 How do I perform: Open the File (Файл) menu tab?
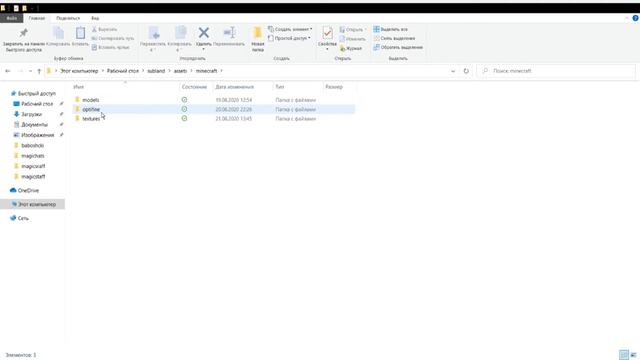[x=11, y=18]
